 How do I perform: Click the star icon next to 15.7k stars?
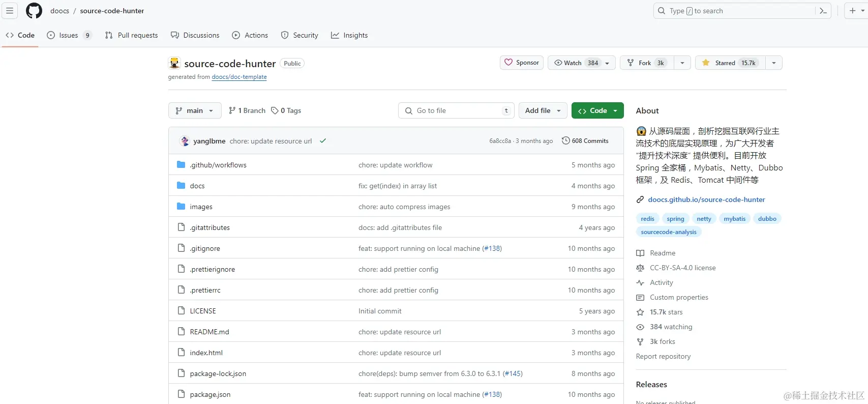(640, 312)
